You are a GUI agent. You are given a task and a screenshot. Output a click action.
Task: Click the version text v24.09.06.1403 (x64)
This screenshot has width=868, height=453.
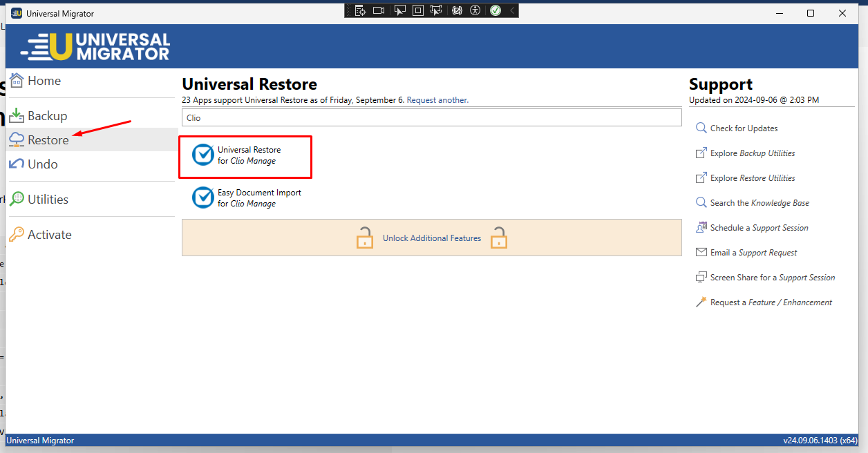coord(820,440)
